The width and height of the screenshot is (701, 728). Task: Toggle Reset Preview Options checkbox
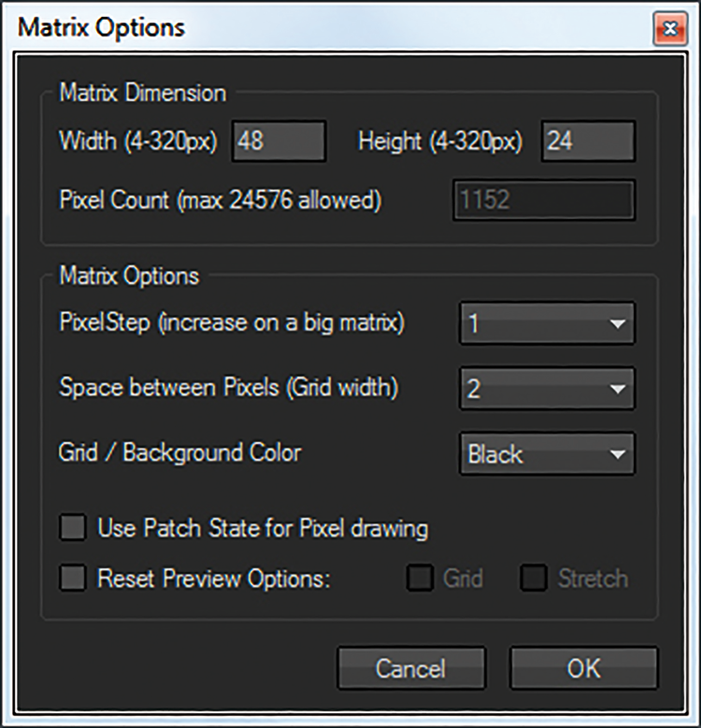pos(73,578)
